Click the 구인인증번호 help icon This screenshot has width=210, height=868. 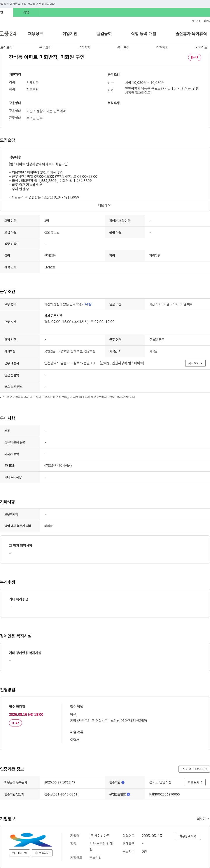128,794
